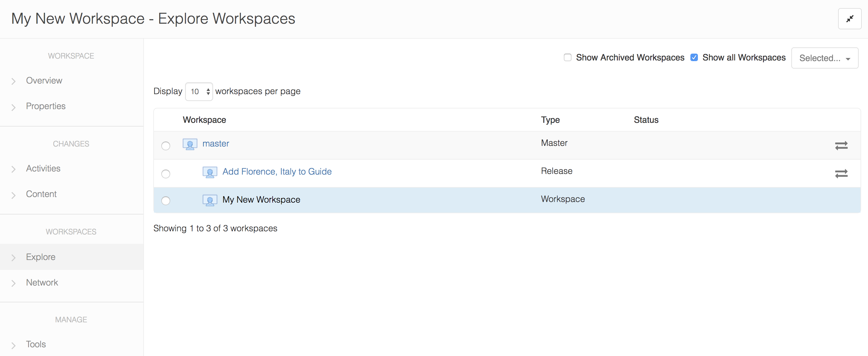The height and width of the screenshot is (356, 868).
Task: Click the icon beside My New Workspace row
Action: click(210, 200)
